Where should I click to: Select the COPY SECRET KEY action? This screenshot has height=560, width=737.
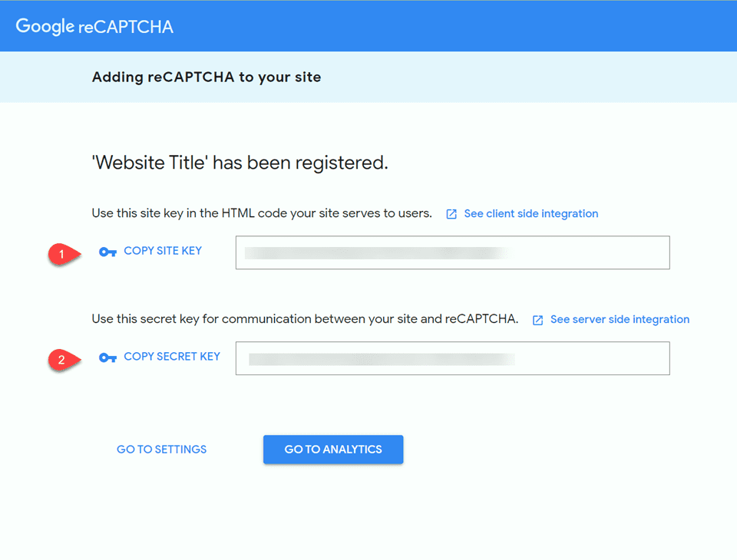173,357
